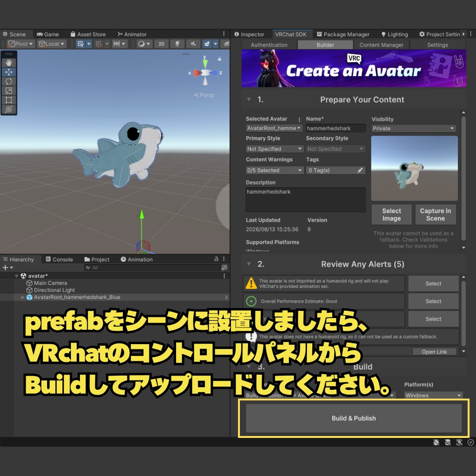476x476 pixels.
Task: Open Platform(s) Windows dropdown
Action: click(x=434, y=395)
